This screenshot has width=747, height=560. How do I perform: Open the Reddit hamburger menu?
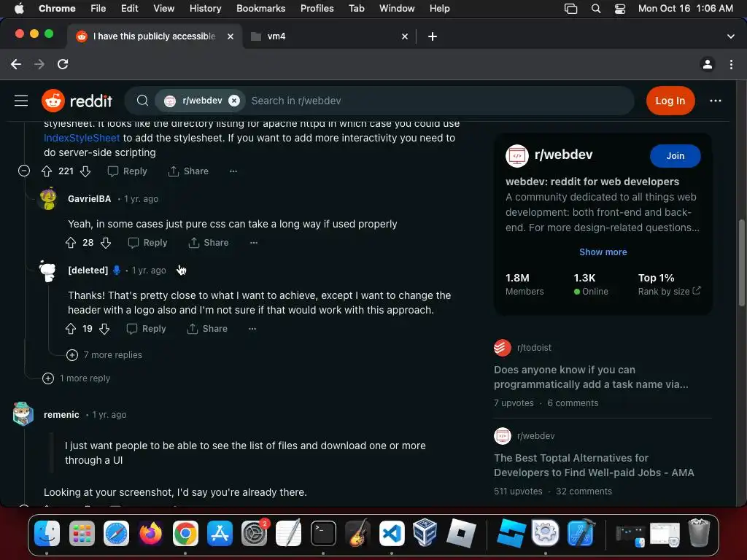tap(21, 101)
